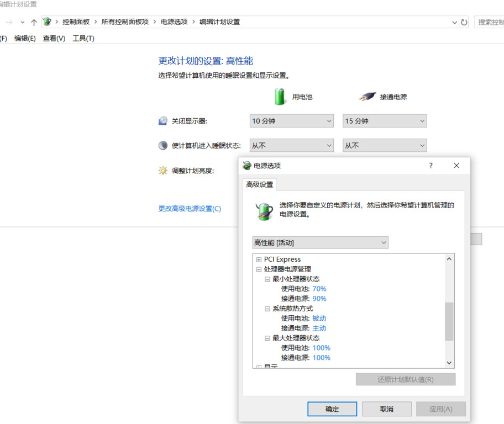The image size is (504, 424).
Task: Expand the PCI Express tree node
Action: (x=259, y=259)
